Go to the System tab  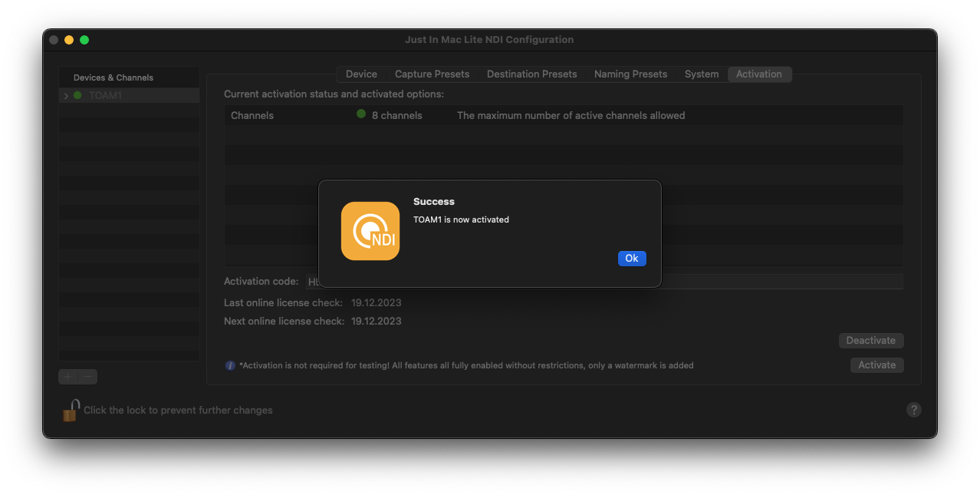point(702,74)
